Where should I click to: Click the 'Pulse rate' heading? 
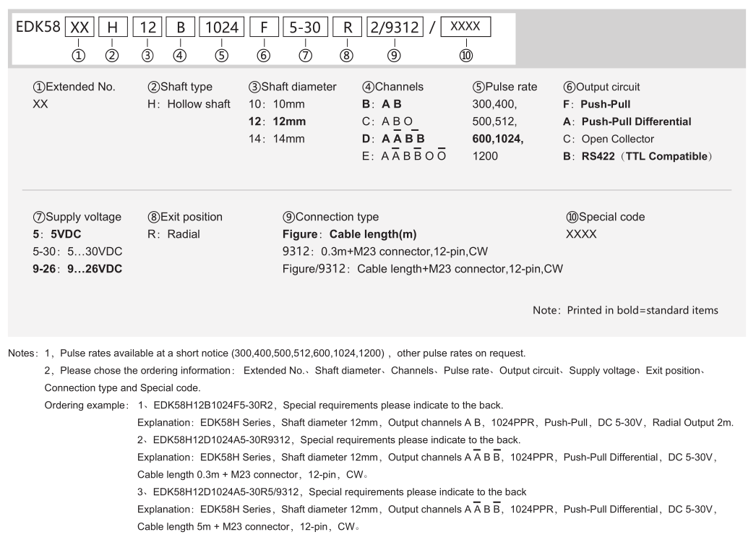504,87
